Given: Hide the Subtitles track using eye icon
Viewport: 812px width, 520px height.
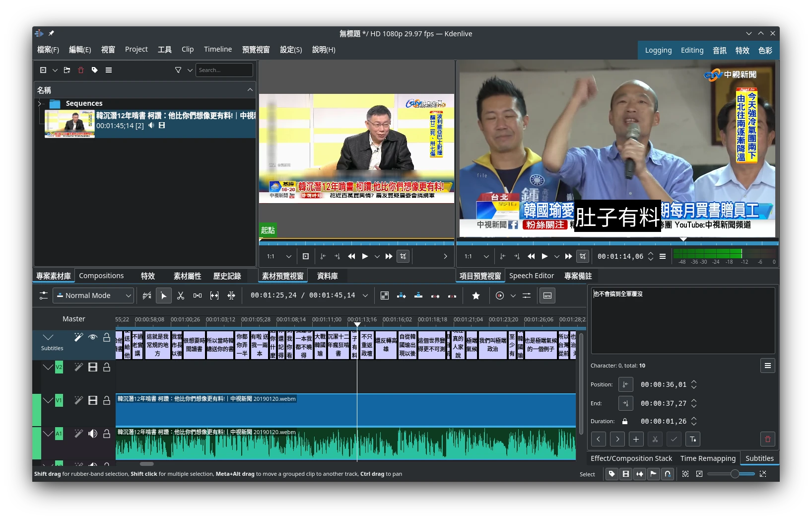Looking at the screenshot, I should click(x=92, y=337).
